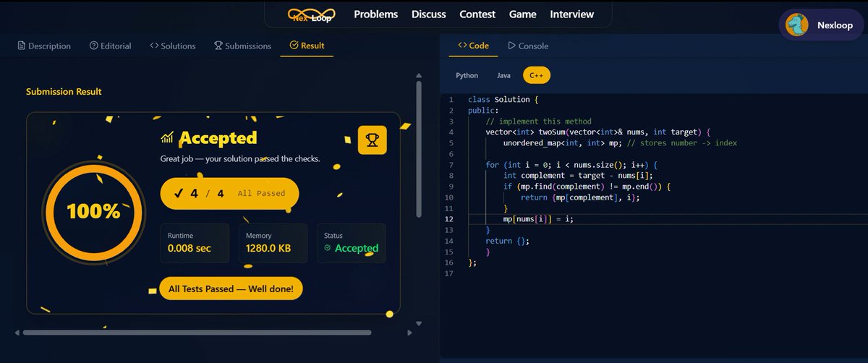Click the chart icon beside Accepted
Viewport: 868px width, 363px height.
167,137
